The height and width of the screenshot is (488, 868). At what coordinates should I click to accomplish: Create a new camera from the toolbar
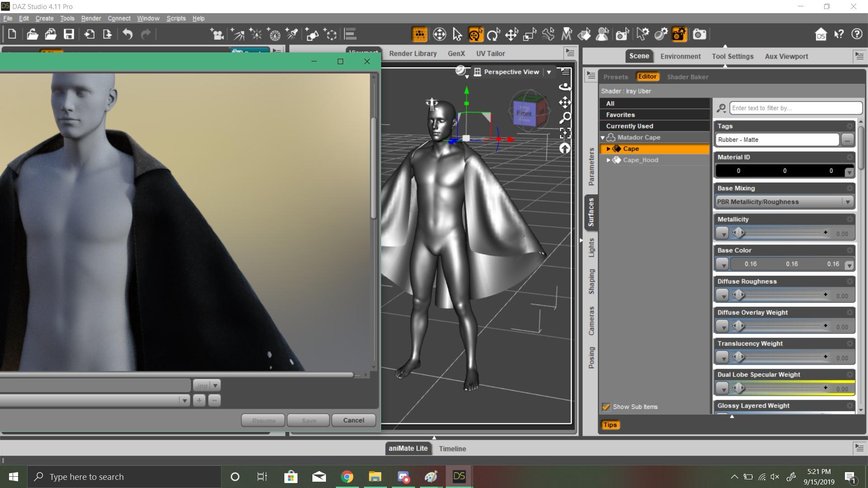pos(217,34)
